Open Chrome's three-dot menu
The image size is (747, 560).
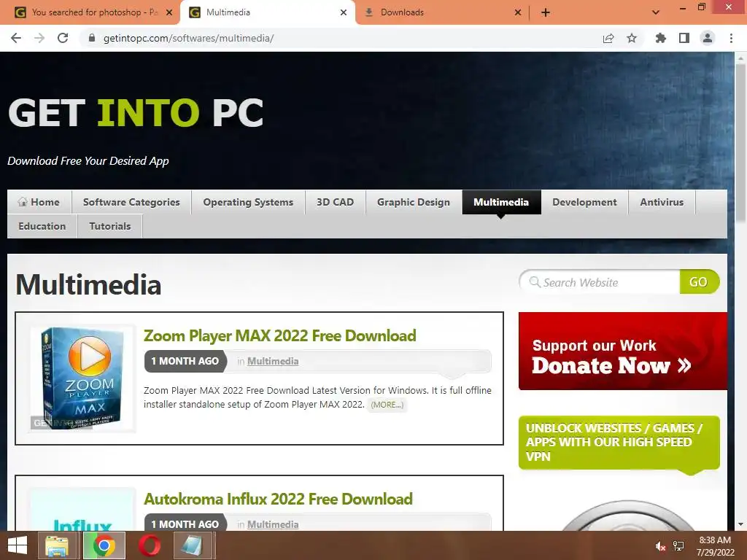[731, 38]
